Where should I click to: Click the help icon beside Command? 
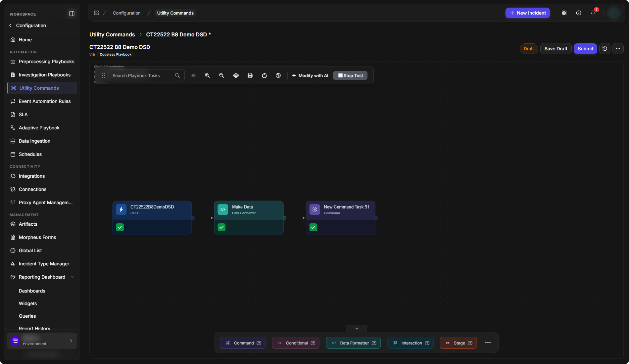tap(259, 343)
